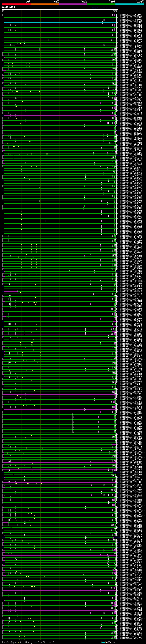146x644 pixels.
Task: Click the cyan ~100% identity legend segment
Action: click(x=130, y=4)
